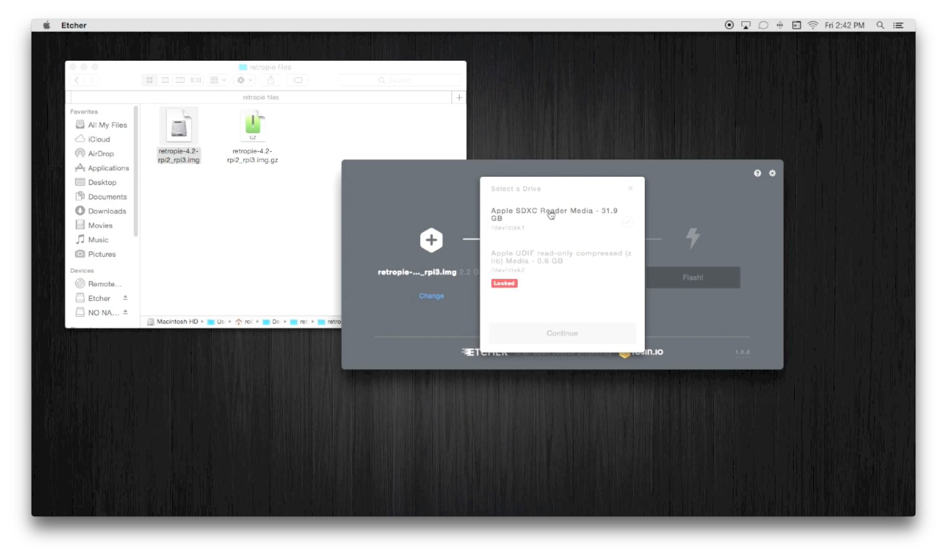947x560 pixels.
Task: Click the Finder search field
Action: pos(400,80)
